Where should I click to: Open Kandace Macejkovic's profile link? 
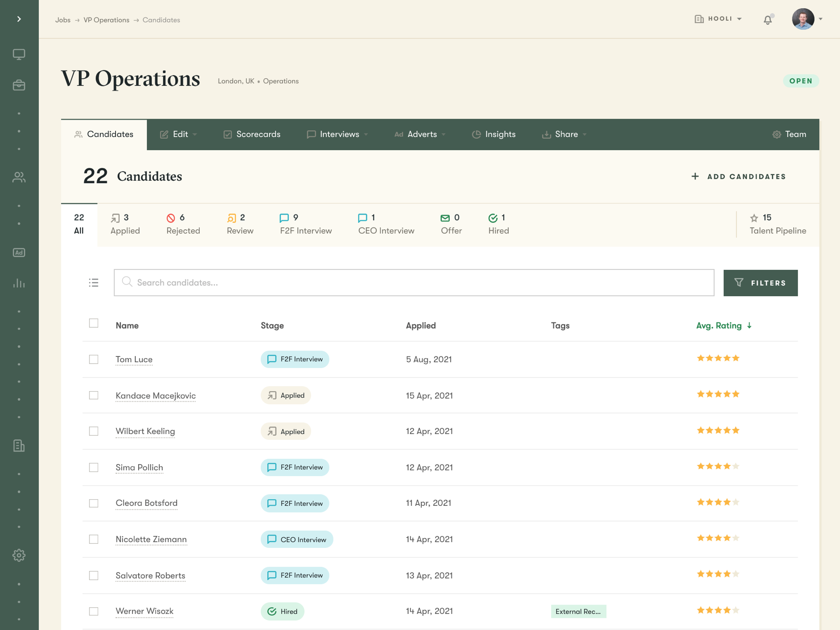pos(155,395)
